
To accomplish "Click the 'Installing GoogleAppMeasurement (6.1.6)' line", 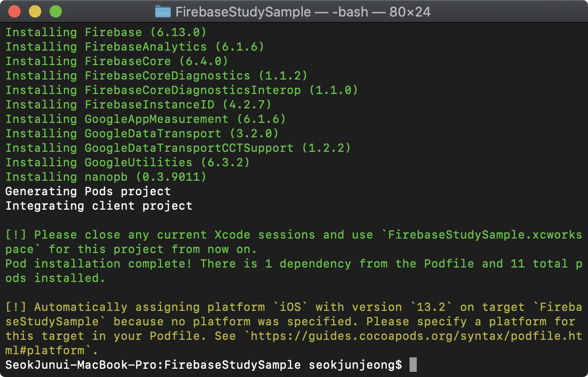I will click(145, 119).
